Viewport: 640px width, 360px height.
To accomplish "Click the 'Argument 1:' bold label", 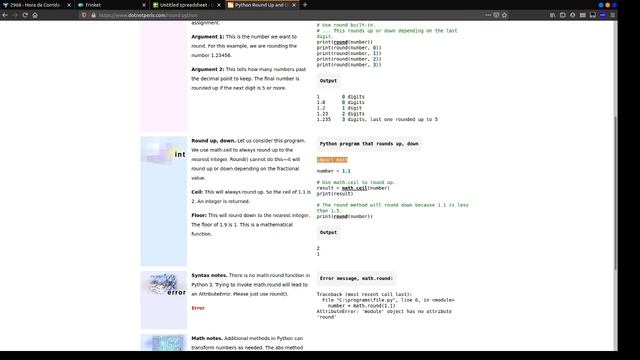I will (208, 37).
